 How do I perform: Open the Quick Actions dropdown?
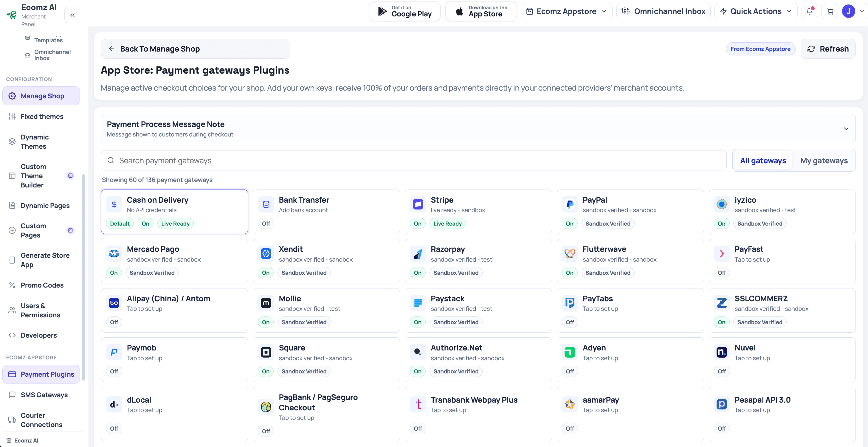click(x=756, y=11)
